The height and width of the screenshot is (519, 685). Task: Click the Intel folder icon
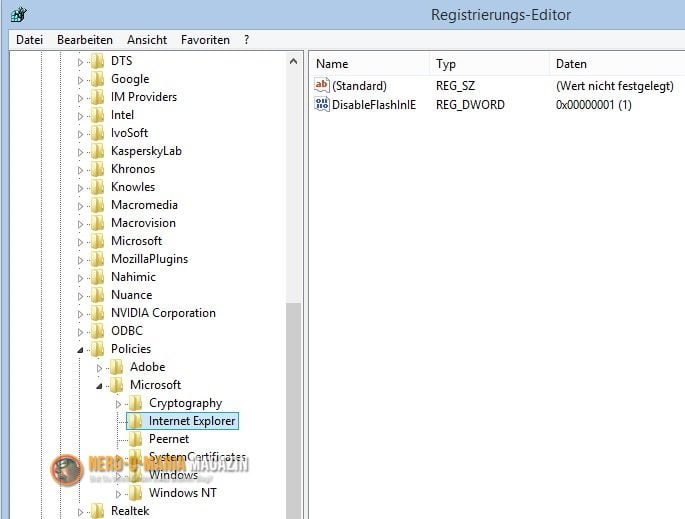click(x=98, y=114)
